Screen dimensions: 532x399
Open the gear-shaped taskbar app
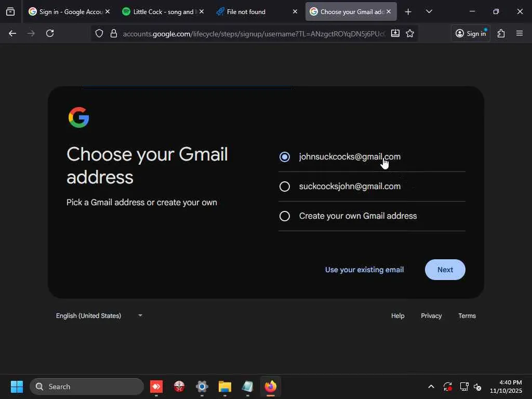pos(202,387)
